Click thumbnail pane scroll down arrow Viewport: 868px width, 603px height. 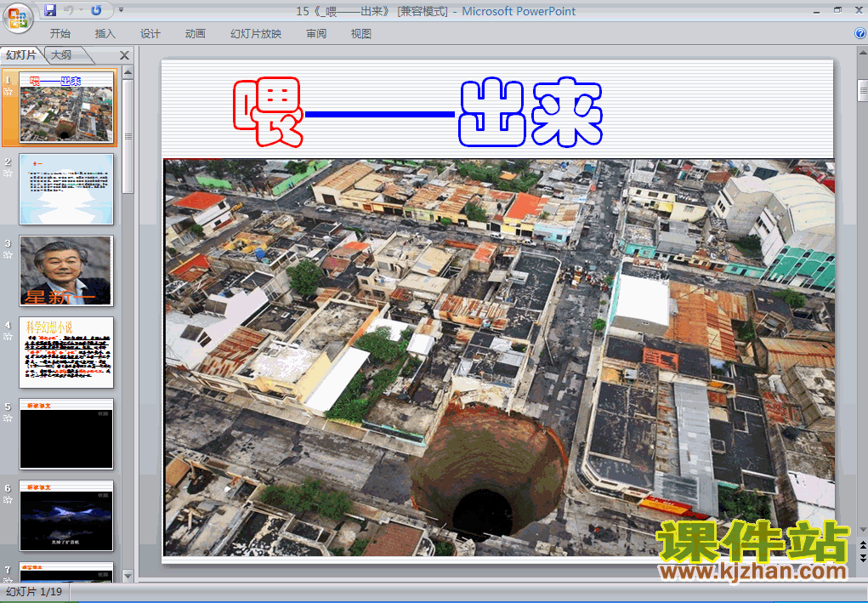128,576
